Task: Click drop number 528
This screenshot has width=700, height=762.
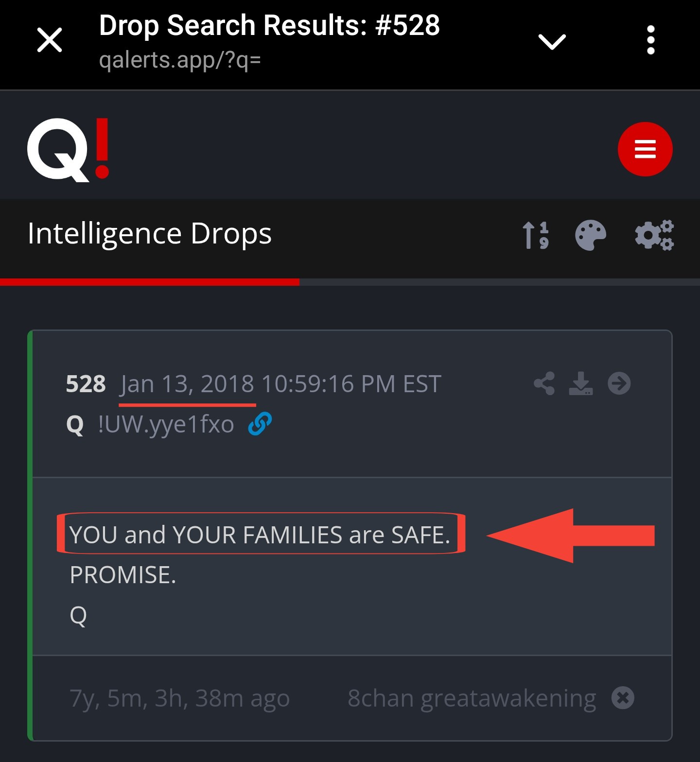Action: coord(86,384)
